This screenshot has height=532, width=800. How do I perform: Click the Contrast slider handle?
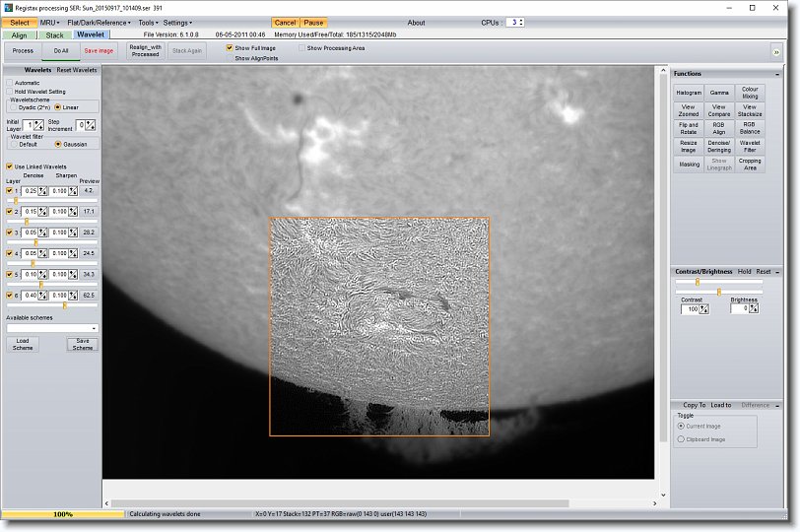point(698,282)
